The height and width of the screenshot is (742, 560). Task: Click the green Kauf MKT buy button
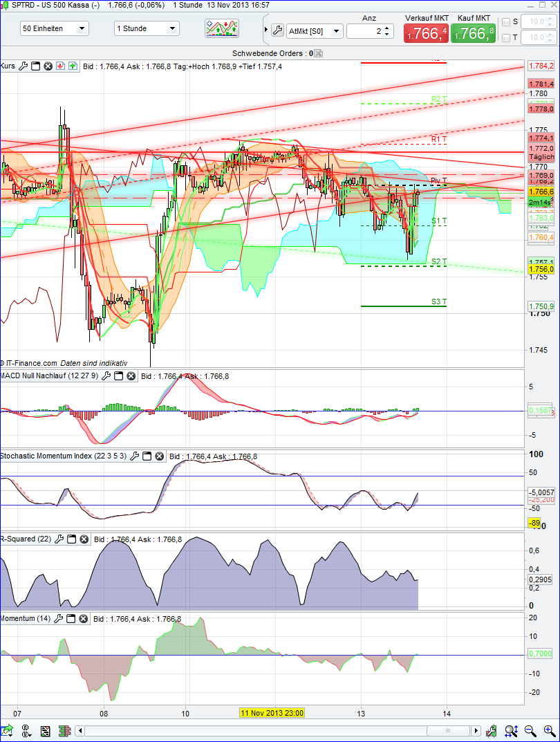(x=473, y=33)
